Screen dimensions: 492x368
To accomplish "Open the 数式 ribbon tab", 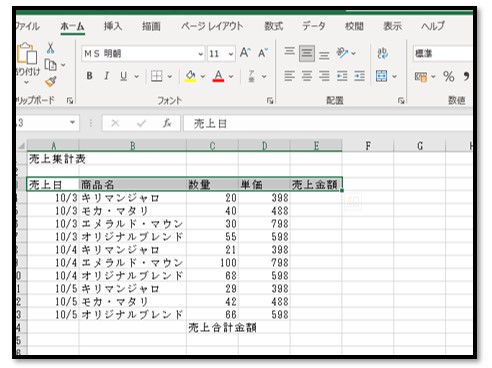I will tap(274, 26).
